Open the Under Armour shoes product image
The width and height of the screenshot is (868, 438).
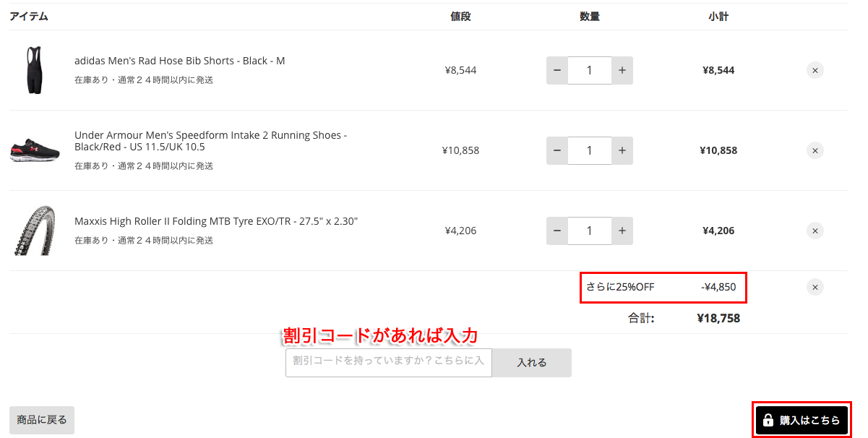click(34, 150)
